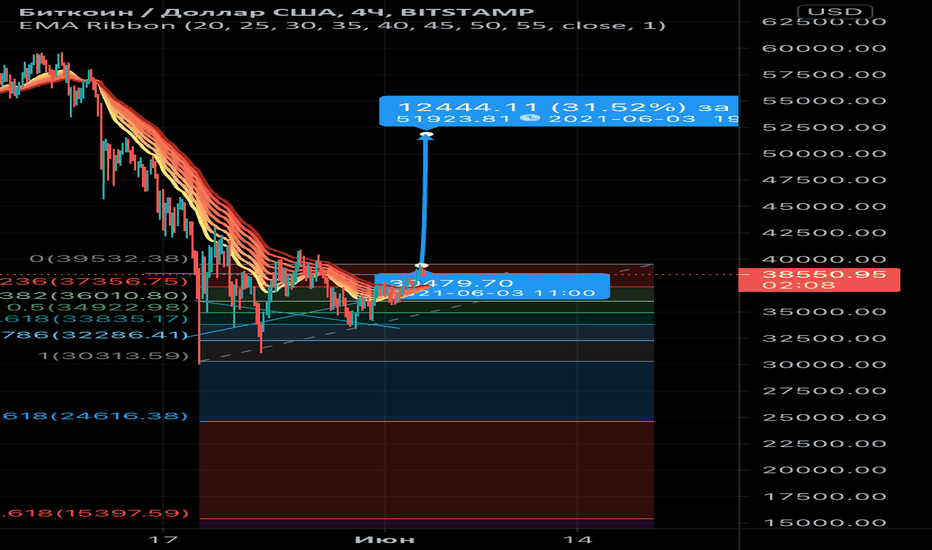Click Fibonacci extension .618(15397.59)
932x550 pixels.
[x=94, y=513]
